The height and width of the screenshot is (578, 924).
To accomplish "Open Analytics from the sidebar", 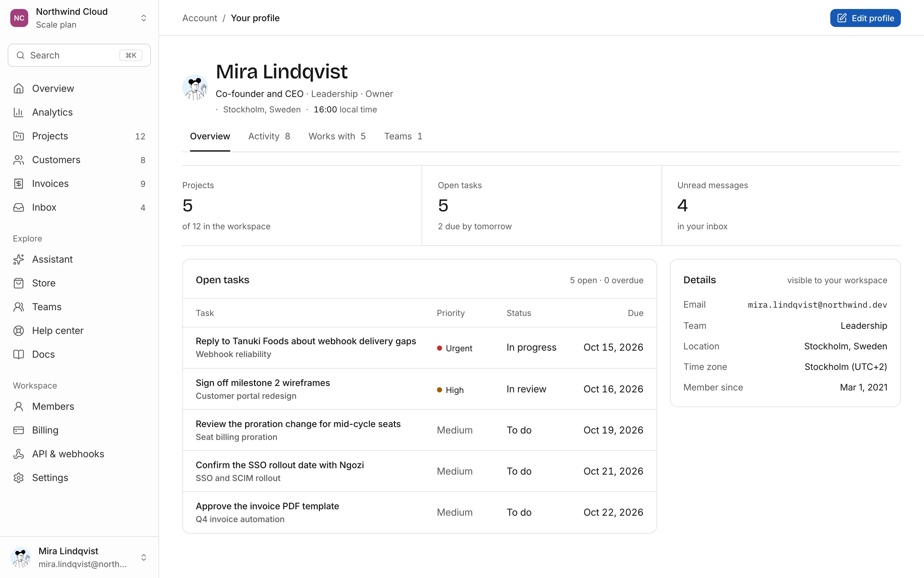I will point(79,112).
